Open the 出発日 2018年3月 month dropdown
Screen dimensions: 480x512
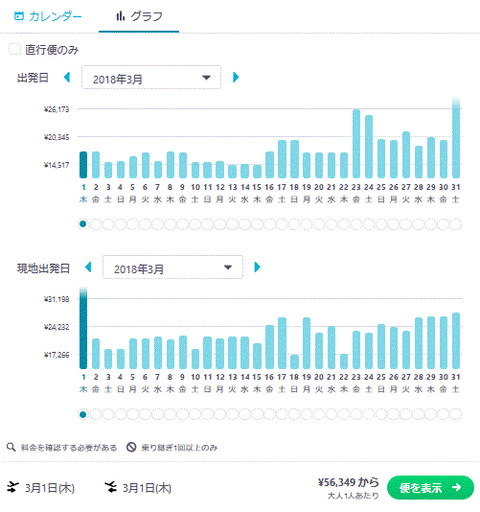[151, 77]
